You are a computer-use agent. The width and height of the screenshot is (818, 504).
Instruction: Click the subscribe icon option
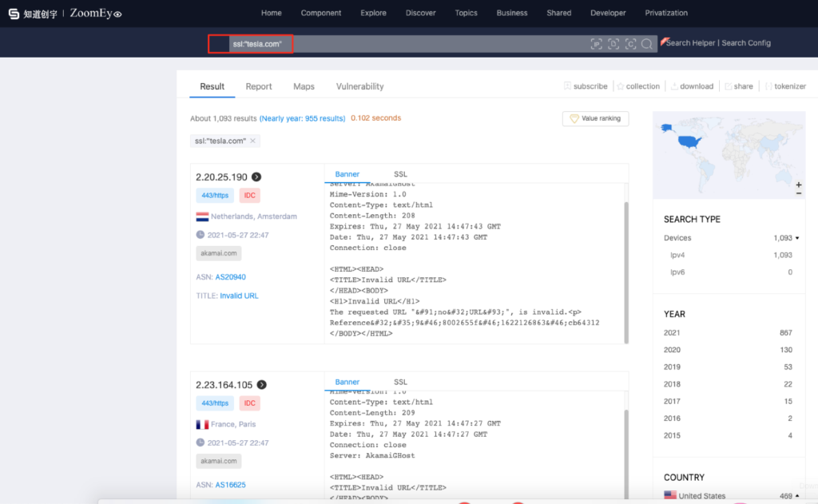coord(586,86)
